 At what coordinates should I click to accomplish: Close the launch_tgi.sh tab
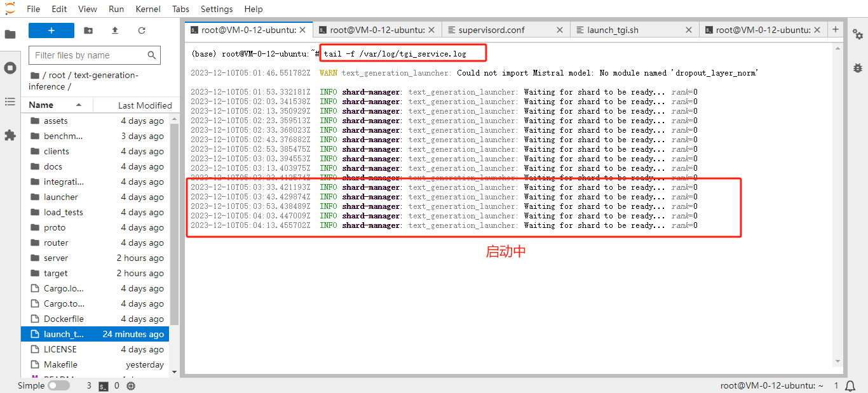[x=688, y=30]
